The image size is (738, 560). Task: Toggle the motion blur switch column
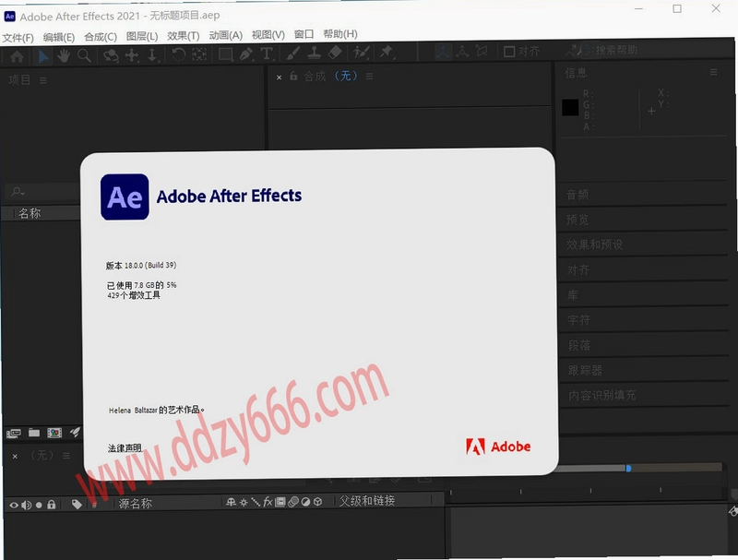coord(293,502)
